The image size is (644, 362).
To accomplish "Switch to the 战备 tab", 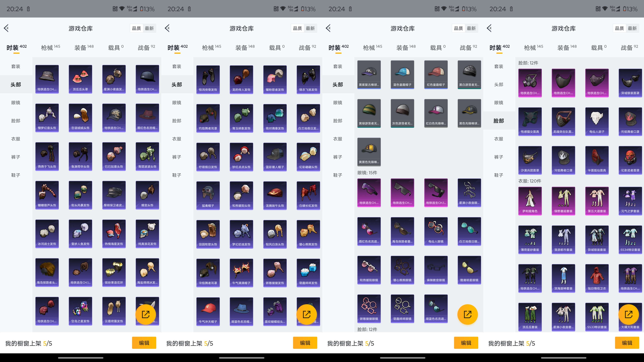I will coord(148,47).
